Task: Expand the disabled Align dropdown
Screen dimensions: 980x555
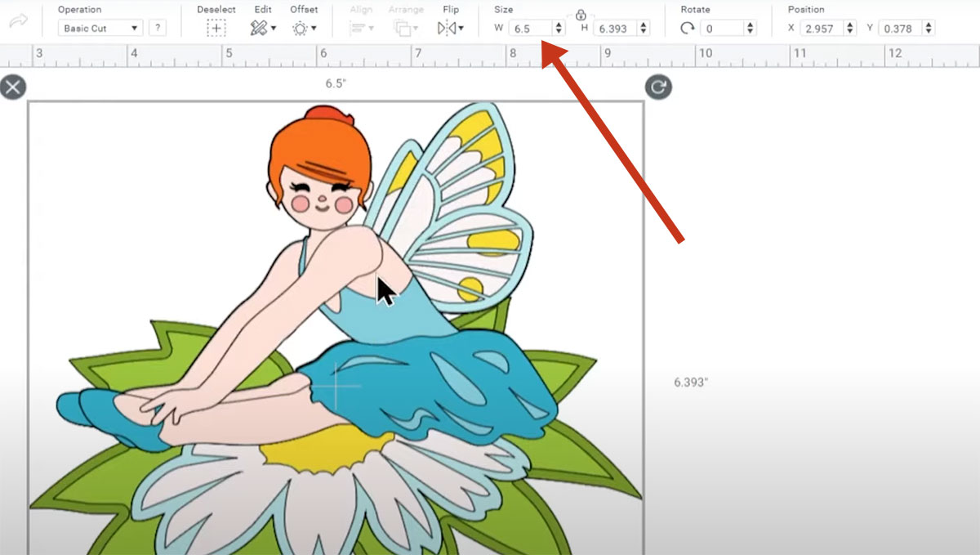Action: point(360,28)
